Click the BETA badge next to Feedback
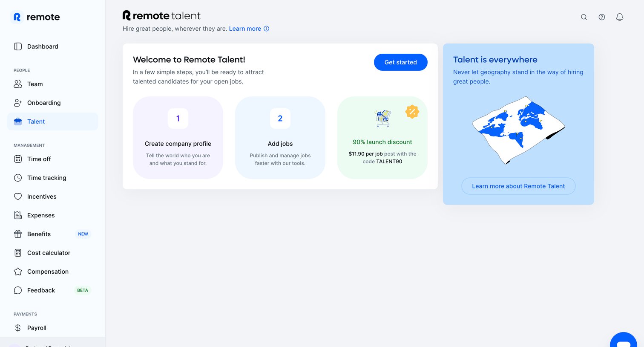Image resolution: width=644 pixels, height=347 pixels. pyautogui.click(x=83, y=290)
